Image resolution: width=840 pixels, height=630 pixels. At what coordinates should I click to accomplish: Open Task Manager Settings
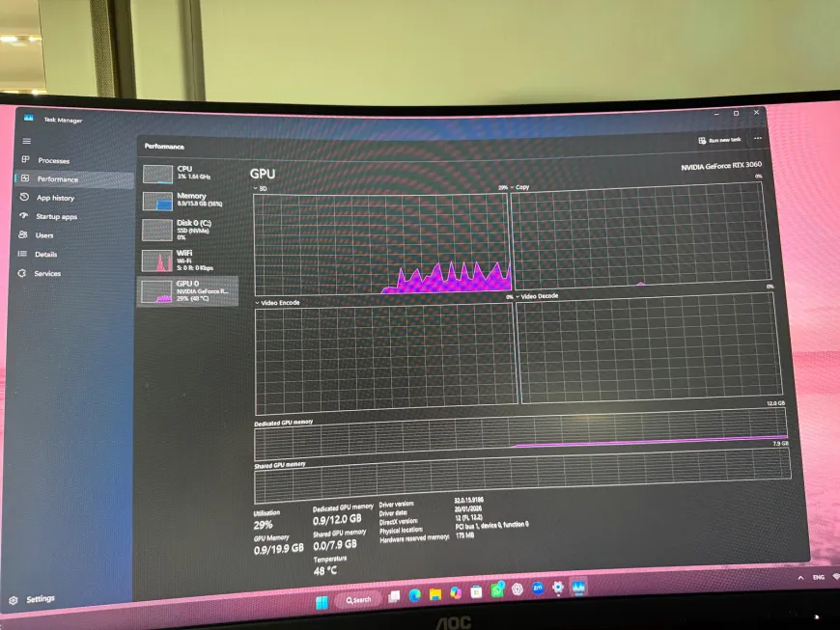coord(33,599)
